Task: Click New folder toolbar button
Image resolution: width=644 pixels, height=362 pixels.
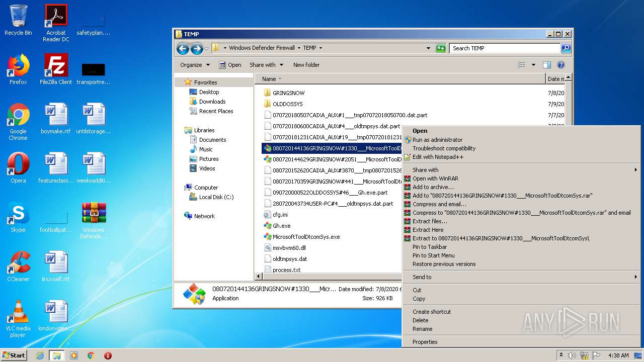Action: click(306, 65)
